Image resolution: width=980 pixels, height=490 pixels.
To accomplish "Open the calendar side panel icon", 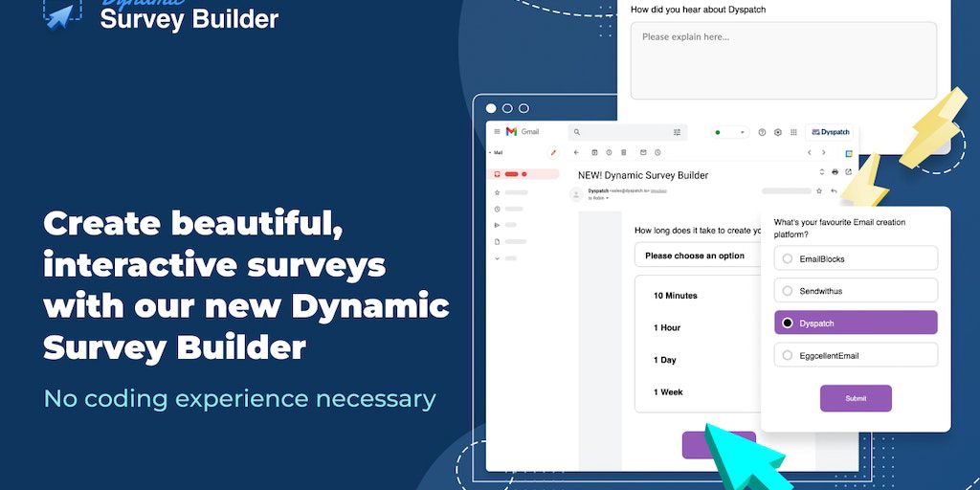I will coord(849,154).
